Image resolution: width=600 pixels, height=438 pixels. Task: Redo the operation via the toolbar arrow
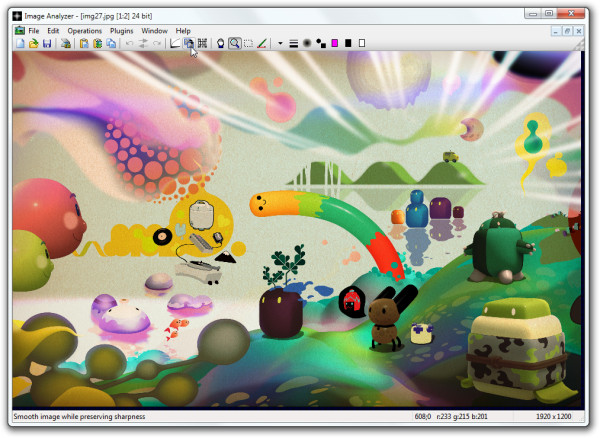[x=157, y=44]
